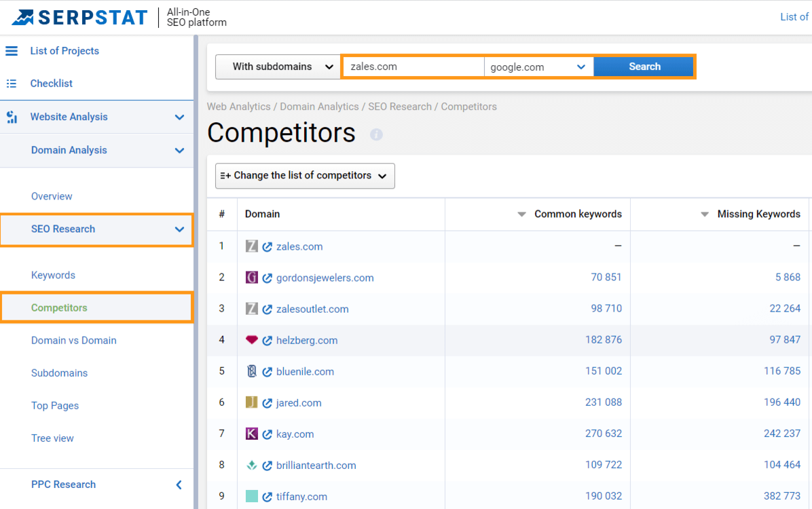Click the bluenile.com favicon
This screenshot has width=812, height=509.
[x=252, y=371]
